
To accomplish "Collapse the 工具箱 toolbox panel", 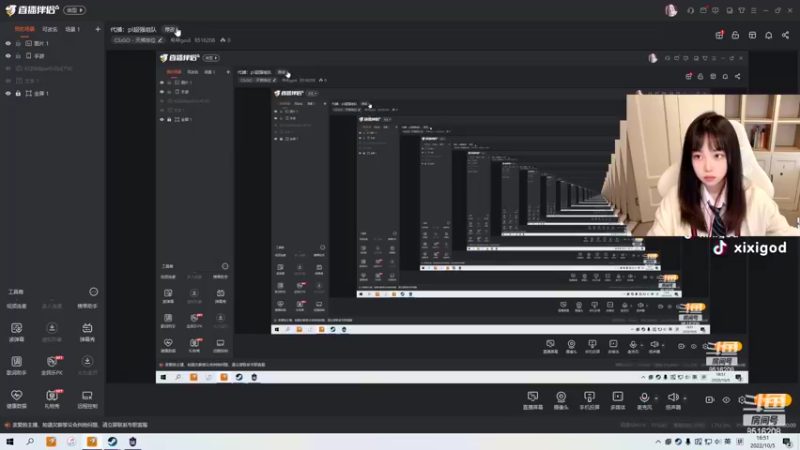I will pyautogui.click(x=93, y=292).
